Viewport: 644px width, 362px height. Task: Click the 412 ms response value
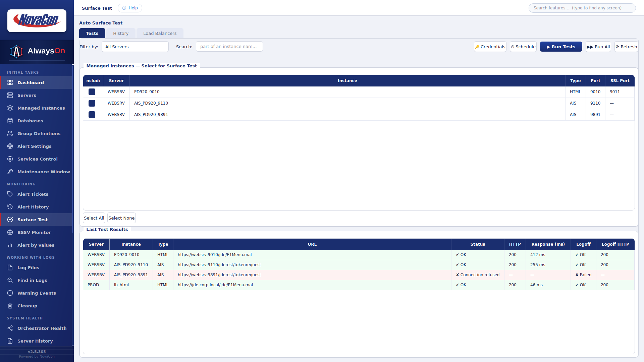click(x=538, y=255)
